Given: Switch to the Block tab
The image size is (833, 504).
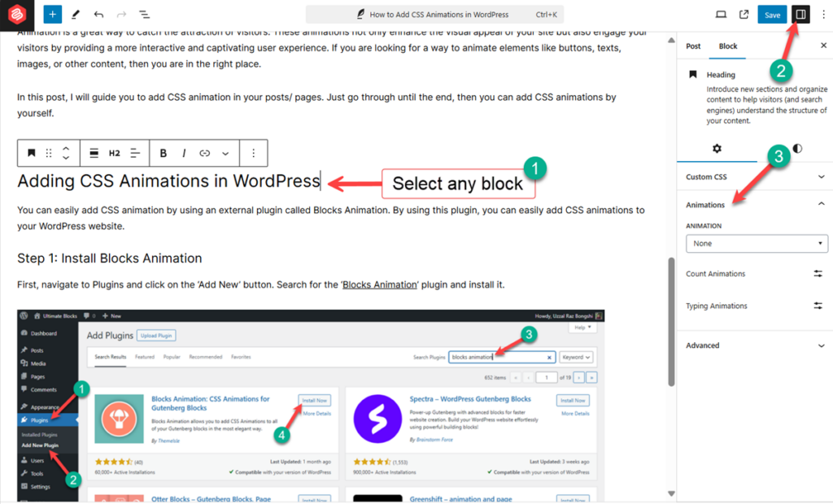Looking at the screenshot, I should [728, 46].
